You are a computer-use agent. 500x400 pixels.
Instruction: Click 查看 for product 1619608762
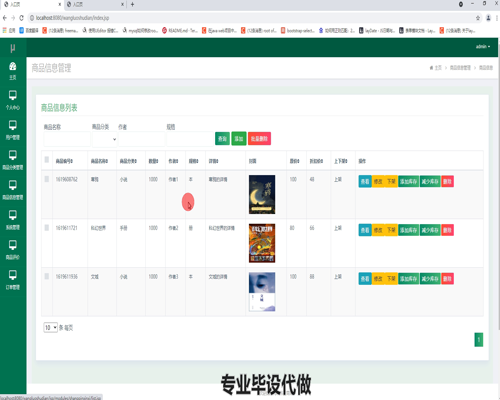pos(365,181)
